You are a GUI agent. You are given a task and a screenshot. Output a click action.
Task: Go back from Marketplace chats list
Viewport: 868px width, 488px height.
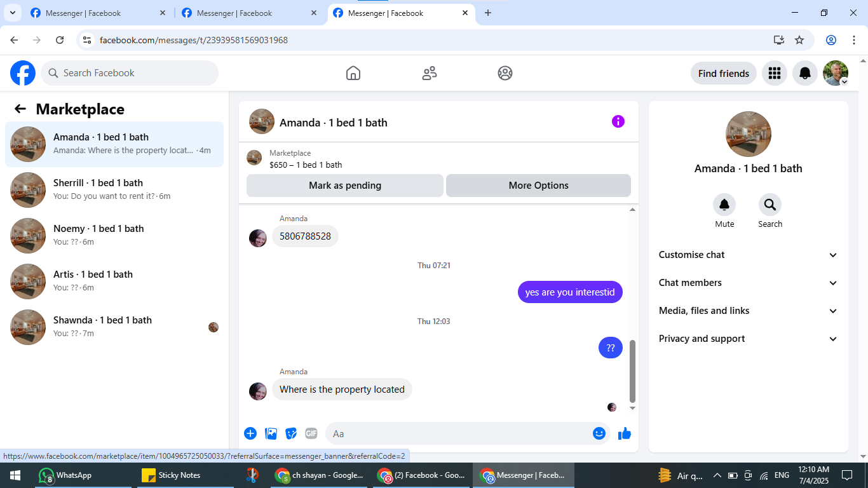pyautogui.click(x=20, y=109)
